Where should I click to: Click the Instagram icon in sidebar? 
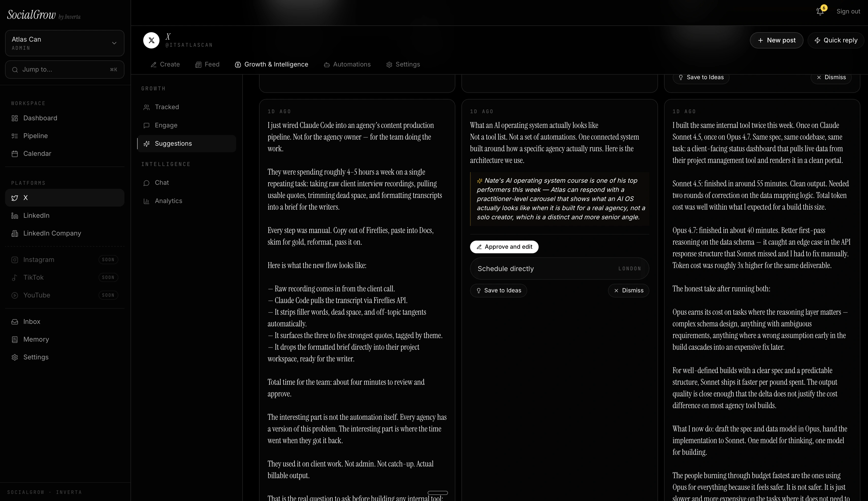click(14, 260)
